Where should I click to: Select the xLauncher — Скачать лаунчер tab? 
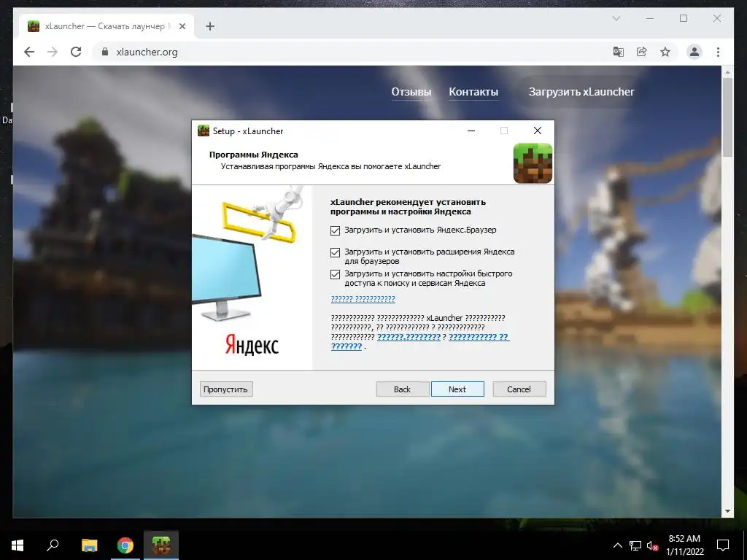107,26
